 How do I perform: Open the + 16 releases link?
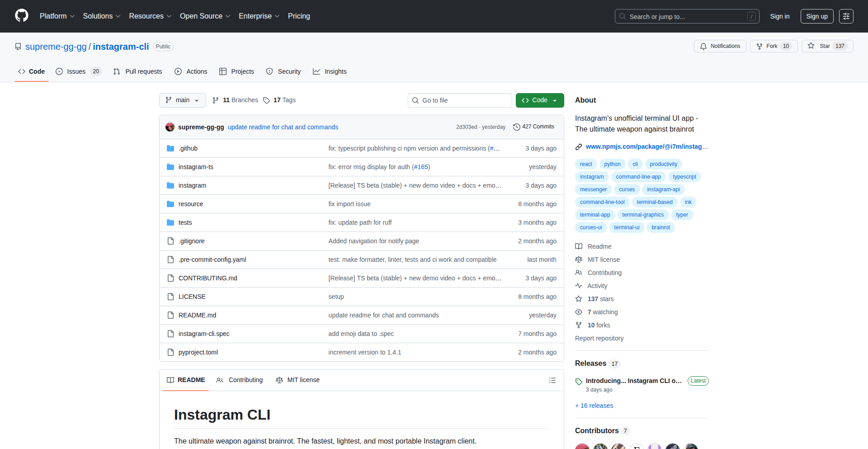pos(594,406)
